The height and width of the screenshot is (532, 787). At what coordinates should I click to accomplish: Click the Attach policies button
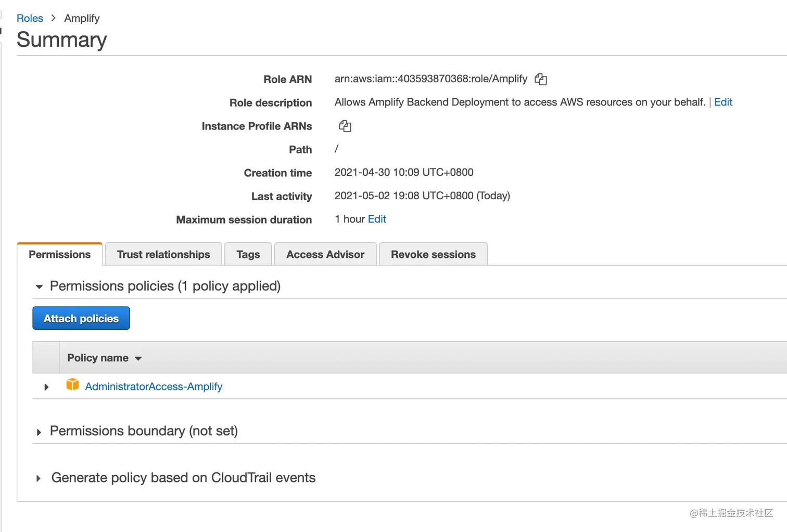point(81,318)
